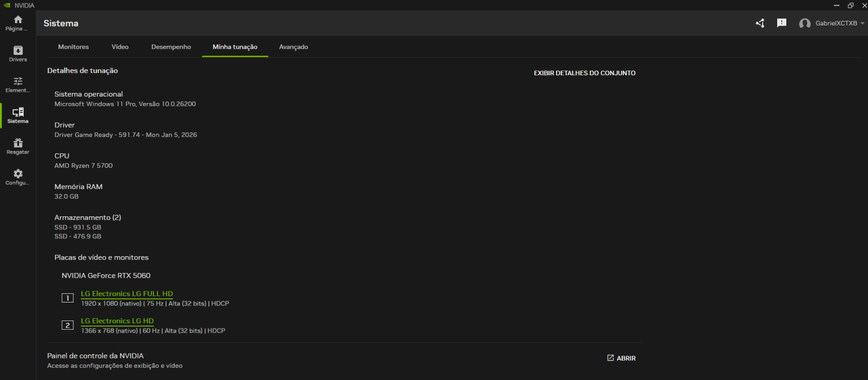Open the Vídeo tab
Image resolution: width=868 pixels, height=380 pixels.
click(120, 47)
